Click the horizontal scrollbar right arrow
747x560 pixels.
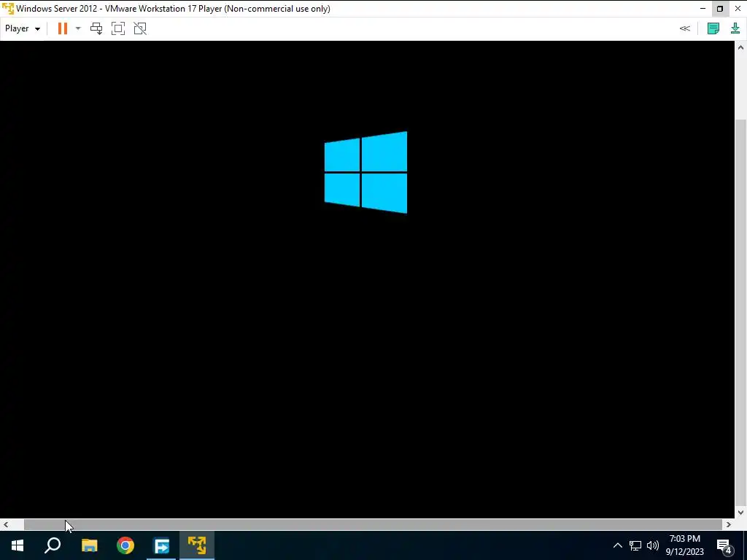(x=729, y=524)
